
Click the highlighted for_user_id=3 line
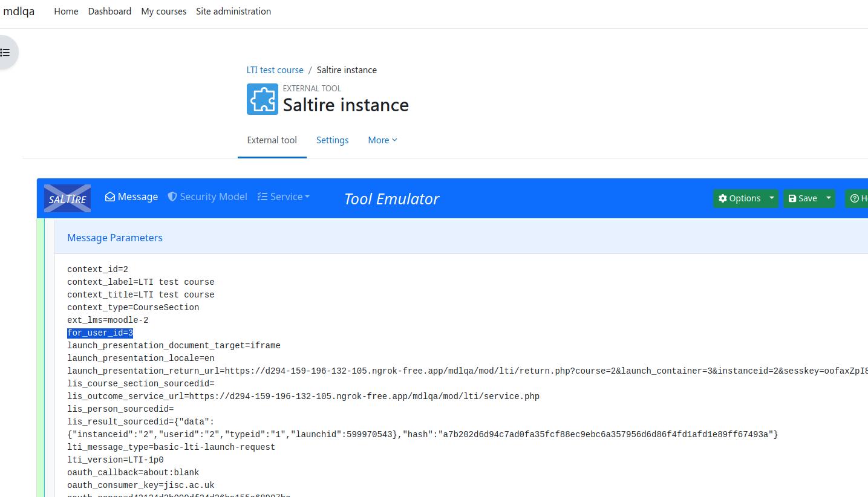coord(100,333)
